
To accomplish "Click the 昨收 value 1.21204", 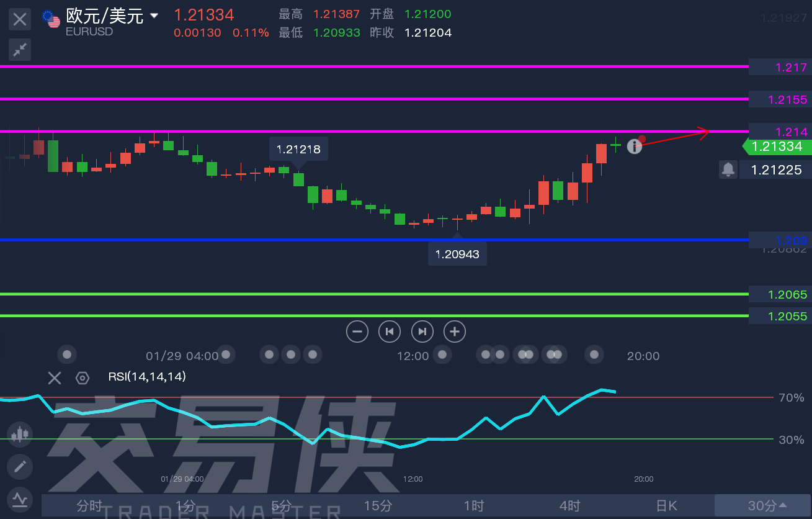I will coord(428,32).
